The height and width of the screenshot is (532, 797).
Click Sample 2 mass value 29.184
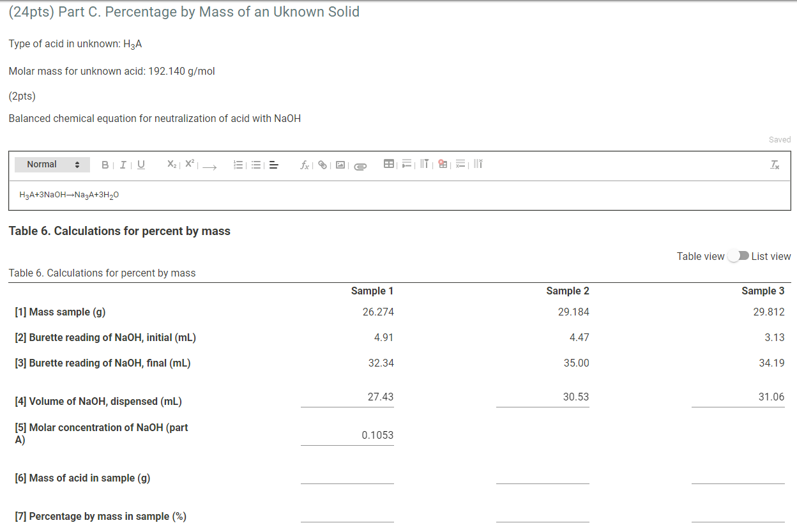(x=573, y=312)
